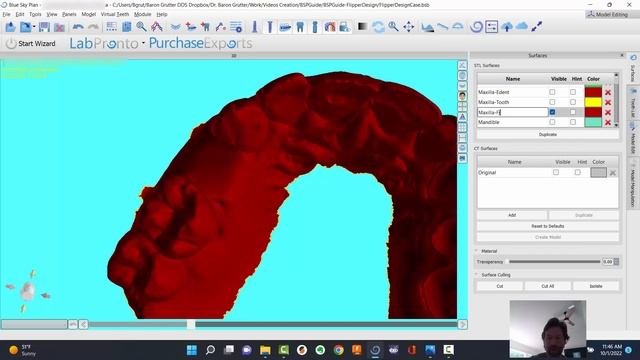Click the pan move arrows icon
This screenshot has width=640, height=360.
[x=409, y=27]
